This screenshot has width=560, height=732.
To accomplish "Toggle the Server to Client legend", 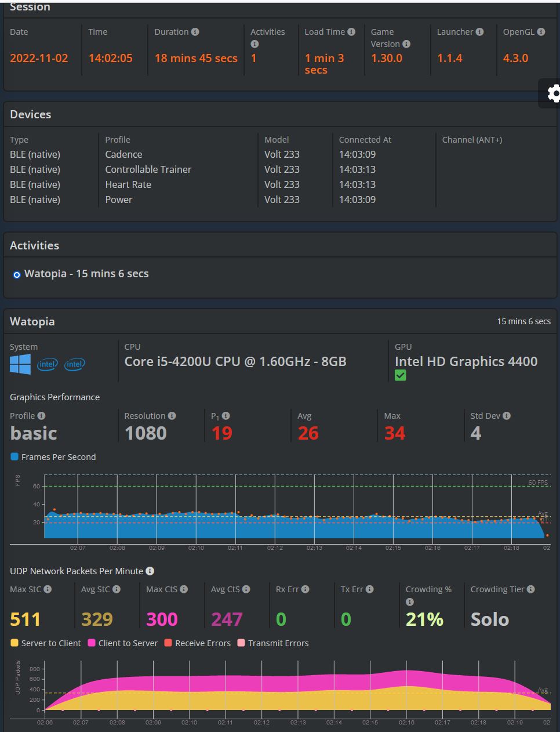I will (x=45, y=643).
